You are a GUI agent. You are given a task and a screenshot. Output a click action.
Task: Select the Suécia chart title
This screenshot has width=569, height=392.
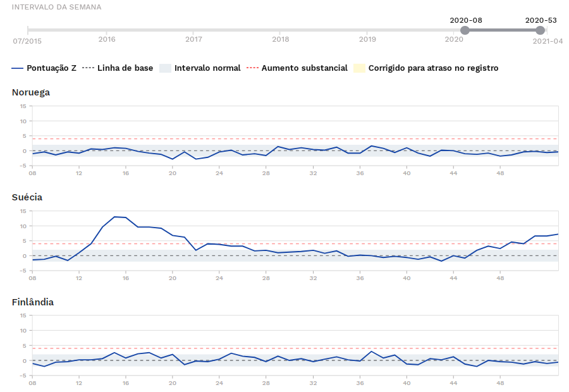coord(27,197)
